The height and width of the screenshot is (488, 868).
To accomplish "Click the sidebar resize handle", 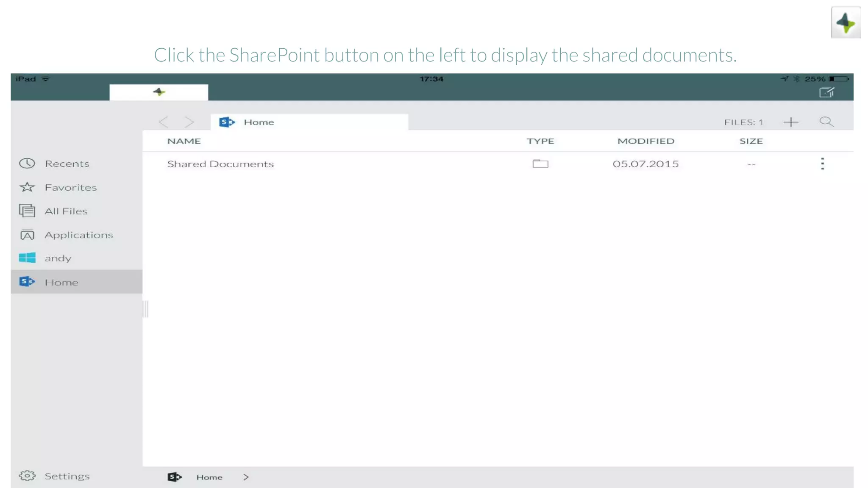I will (145, 309).
